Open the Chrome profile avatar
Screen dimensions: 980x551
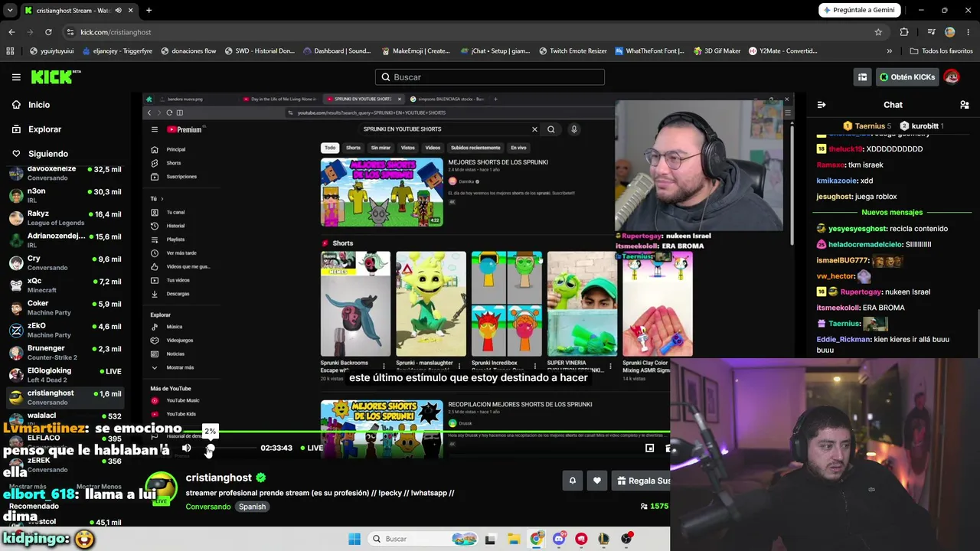pyautogui.click(x=950, y=32)
